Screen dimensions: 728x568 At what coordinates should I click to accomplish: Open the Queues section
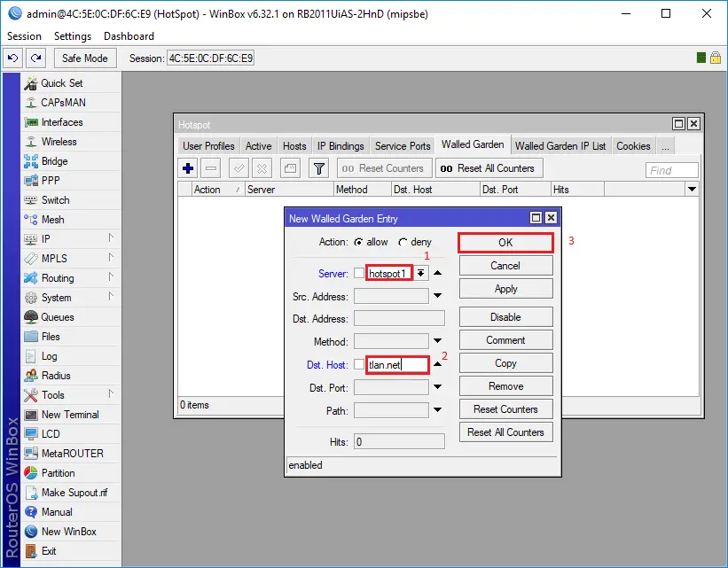tap(58, 317)
